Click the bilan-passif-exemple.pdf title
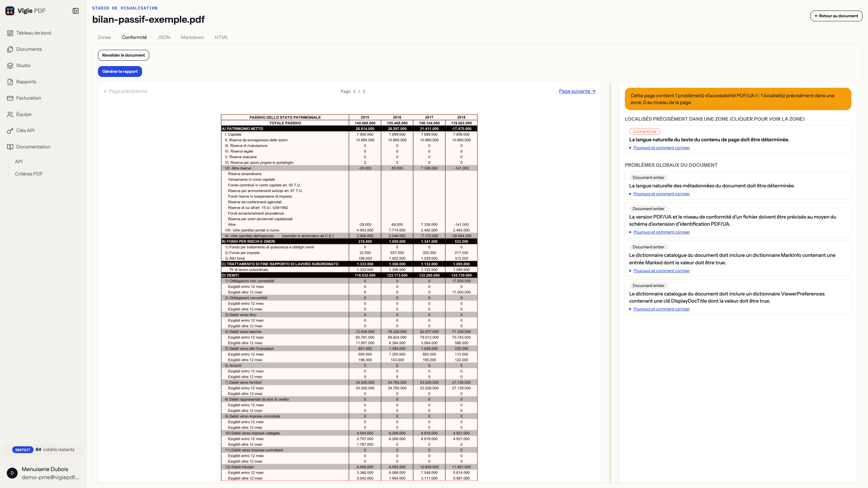The height and width of the screenshot is (488, 868). pyautogui.click(x=148, y=19)
